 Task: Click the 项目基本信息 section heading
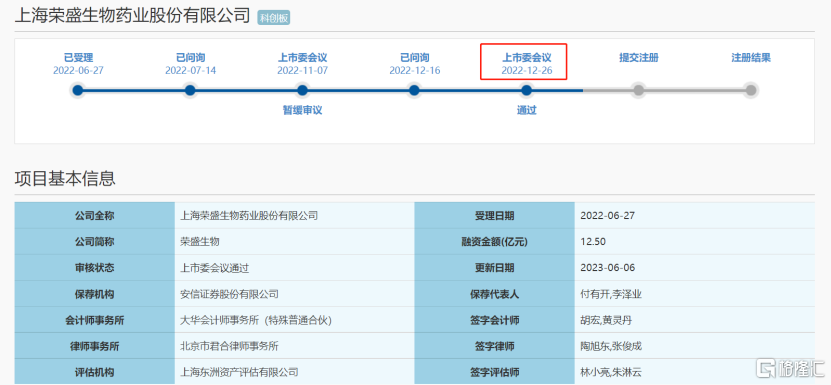click(65, 178)
